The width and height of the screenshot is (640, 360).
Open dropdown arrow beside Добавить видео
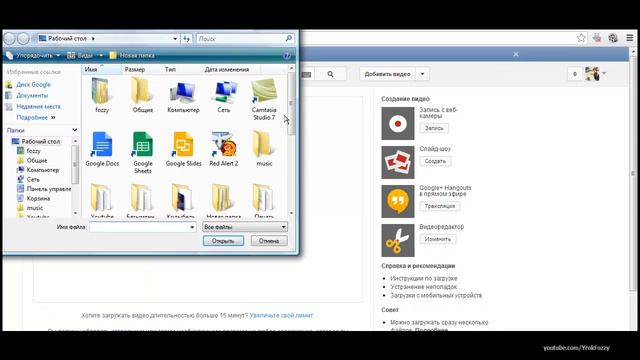coord(423,74)
